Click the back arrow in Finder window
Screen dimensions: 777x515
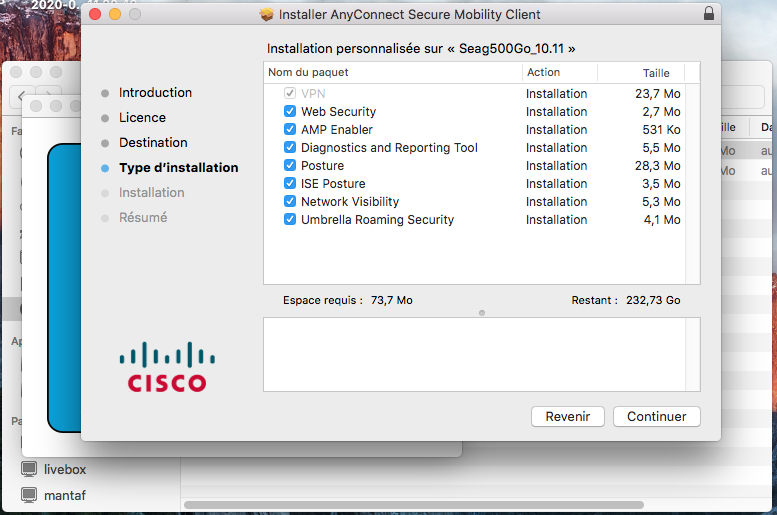tap(21, 96)
